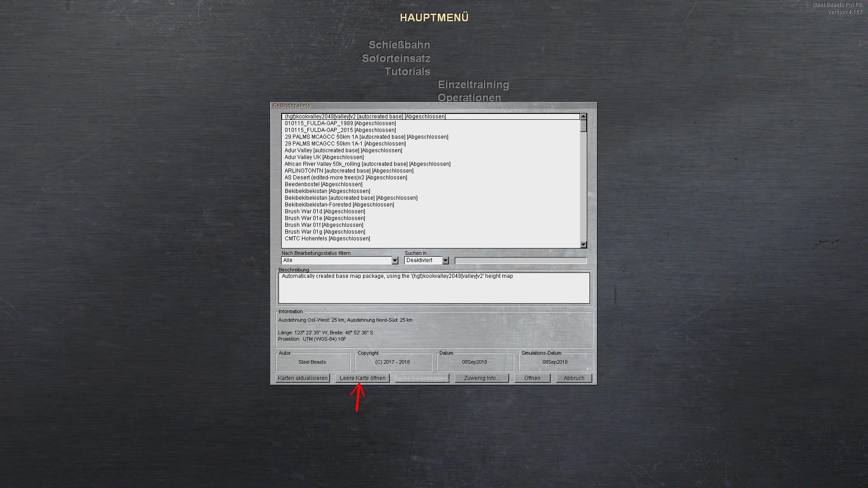Viewport: 868px width, 488px height.
Task: Select the Beedenbostel terrain package
Action: click(323, 184)
